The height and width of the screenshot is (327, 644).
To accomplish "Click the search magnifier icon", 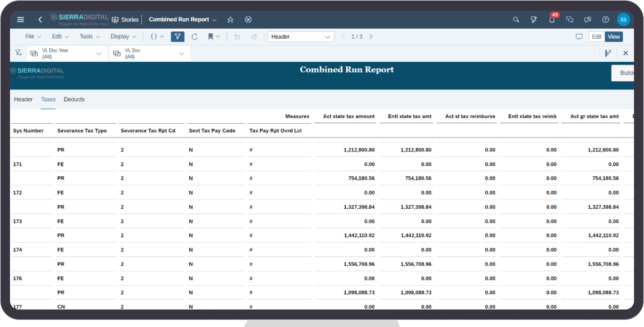I will 516,19.
